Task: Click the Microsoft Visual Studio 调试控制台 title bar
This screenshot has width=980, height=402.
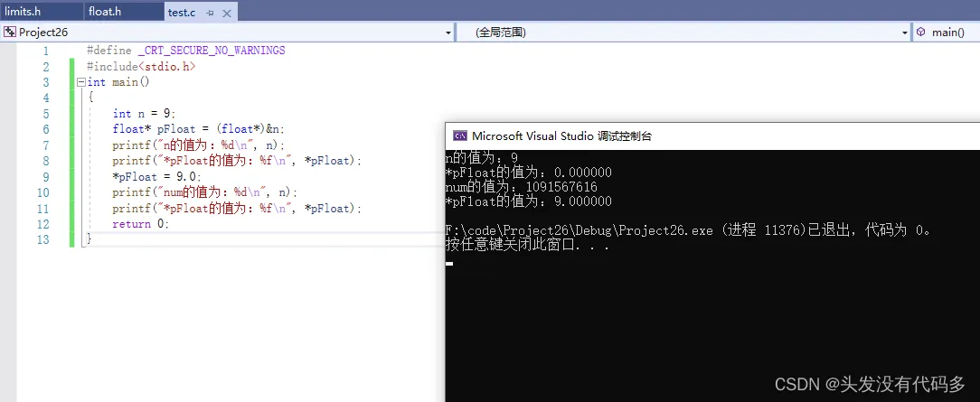Action: [711, 136]
